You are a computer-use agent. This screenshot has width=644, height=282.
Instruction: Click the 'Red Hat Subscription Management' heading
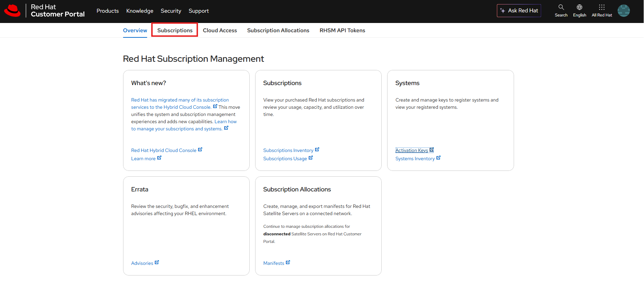(193, 59)
